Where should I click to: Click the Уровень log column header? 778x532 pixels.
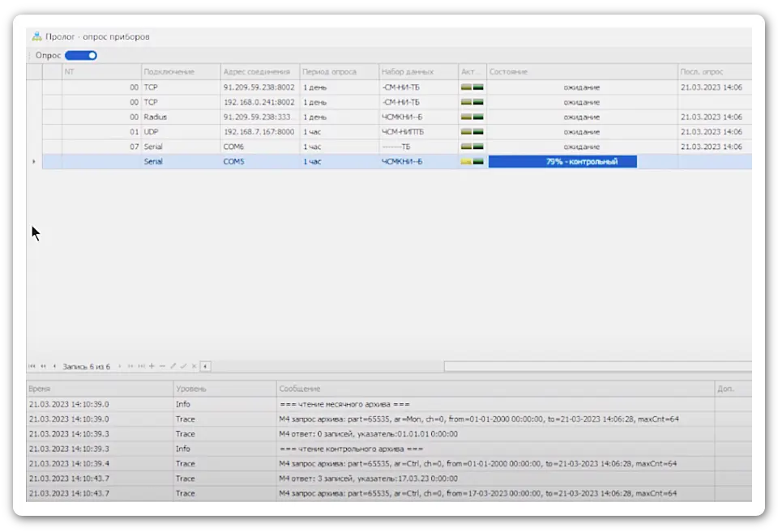(x=224, y=389)
